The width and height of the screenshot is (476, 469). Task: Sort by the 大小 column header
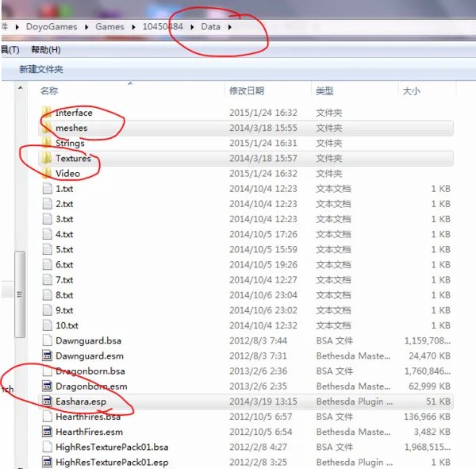click(x=411, y=90)
